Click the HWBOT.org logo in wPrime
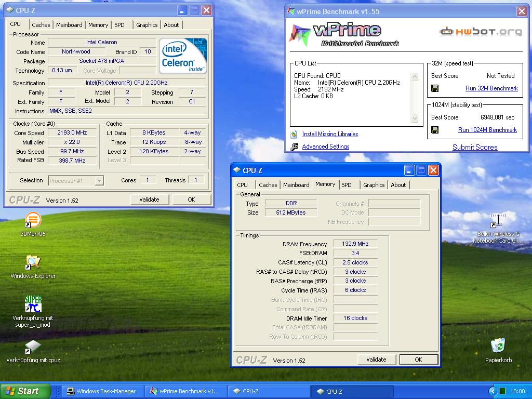 click(481, 32)
